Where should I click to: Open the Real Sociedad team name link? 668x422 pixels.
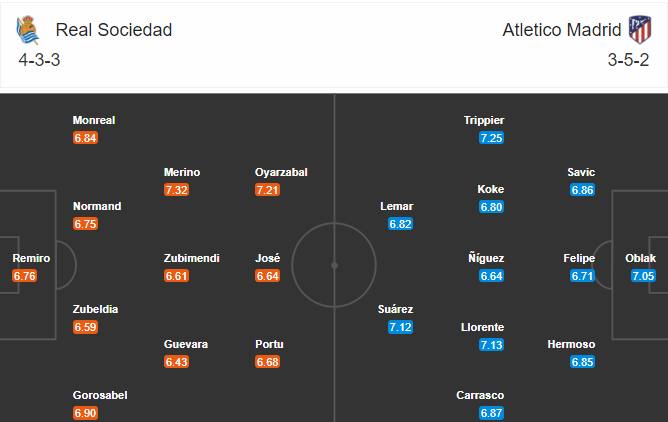(x=114, y=30)
